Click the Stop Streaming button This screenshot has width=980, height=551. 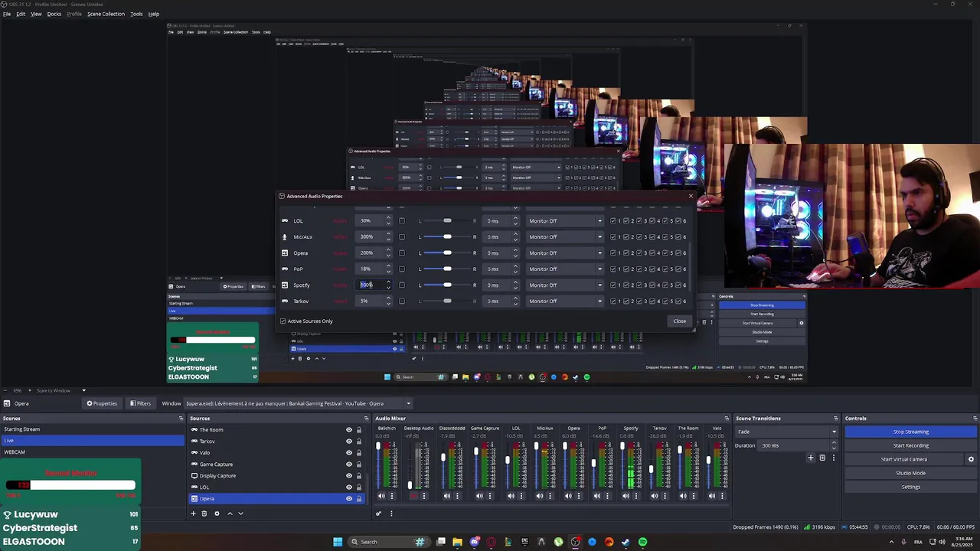(910, 432)
